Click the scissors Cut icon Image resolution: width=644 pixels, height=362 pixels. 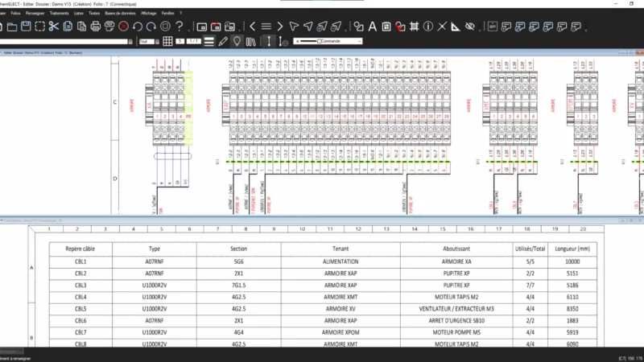pyautogui.click(x=53, y=27)
